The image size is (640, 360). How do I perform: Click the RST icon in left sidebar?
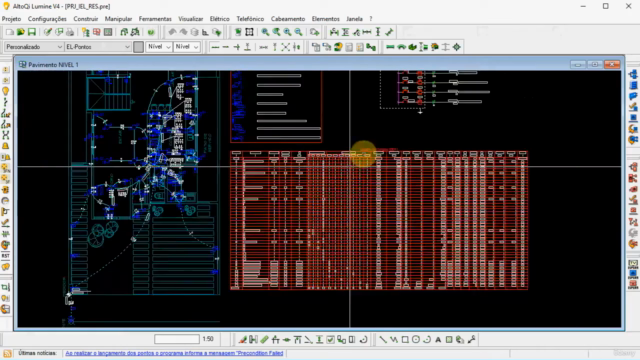point(6,256)
